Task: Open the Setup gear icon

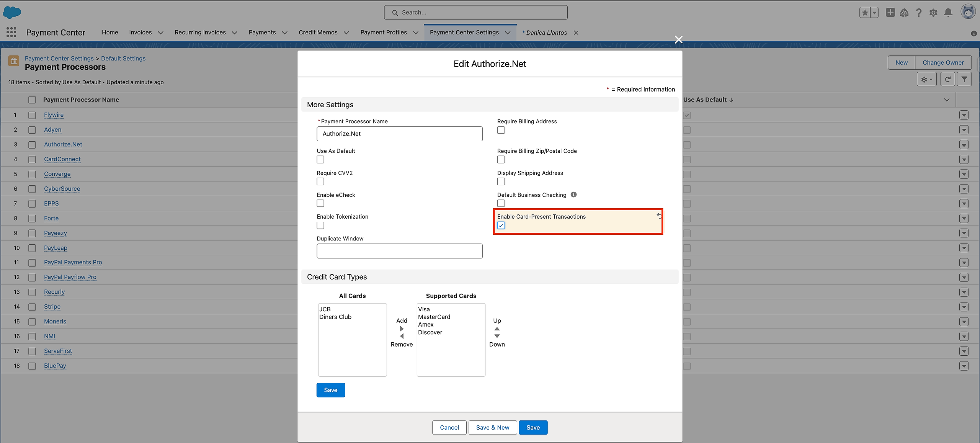Action: coord(933,13)
